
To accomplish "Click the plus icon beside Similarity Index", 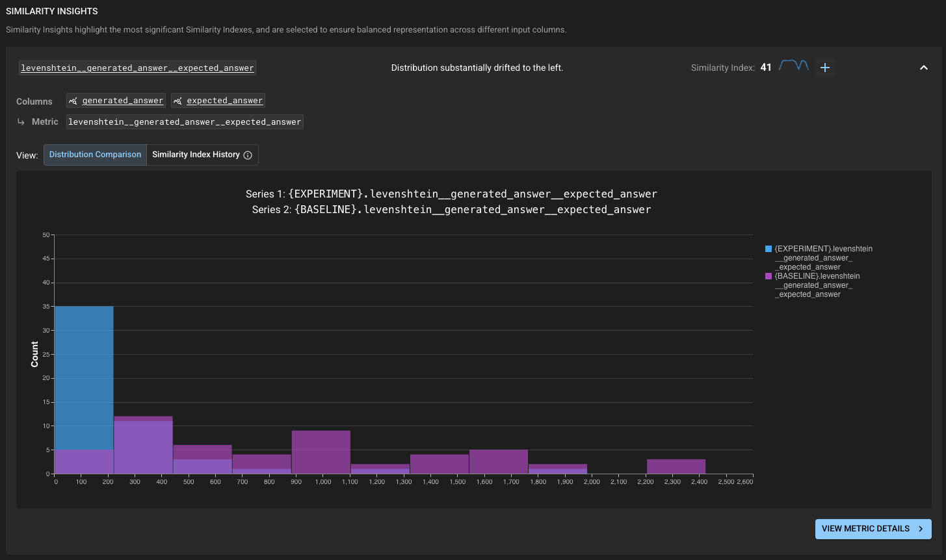I will point(825,68).
